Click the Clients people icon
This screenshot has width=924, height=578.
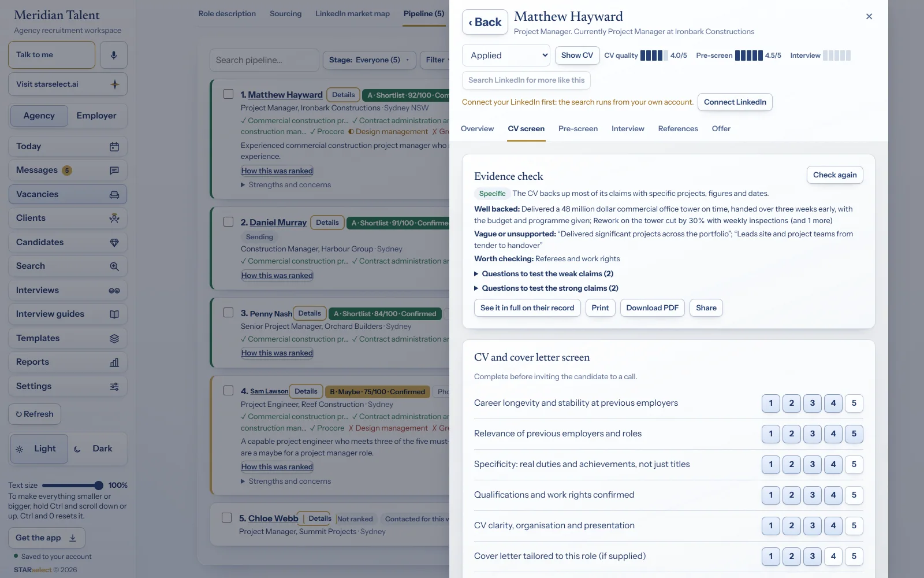tap(114, 218)
